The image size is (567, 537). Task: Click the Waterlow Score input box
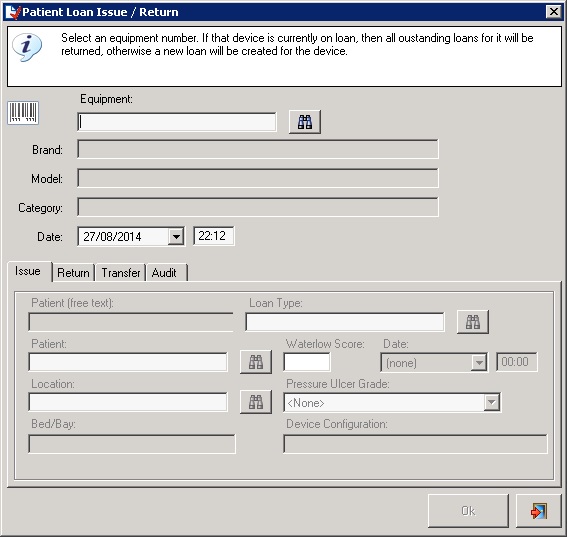[307, 362]
